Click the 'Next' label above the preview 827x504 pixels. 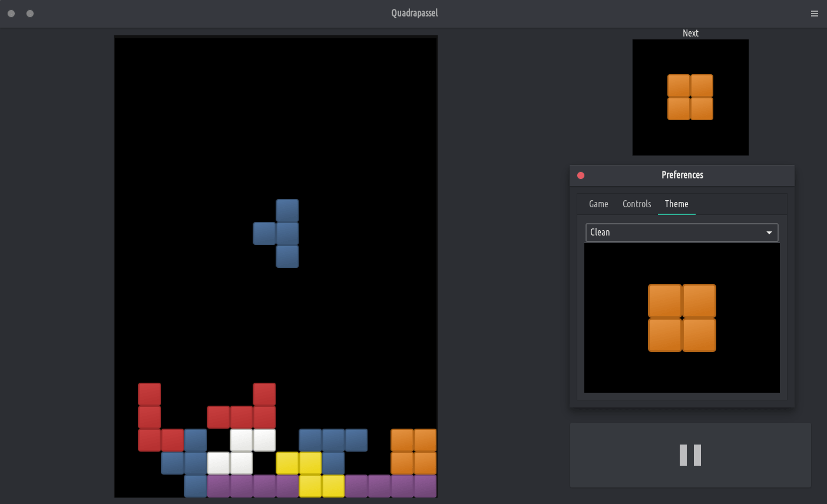pos(690,33)
